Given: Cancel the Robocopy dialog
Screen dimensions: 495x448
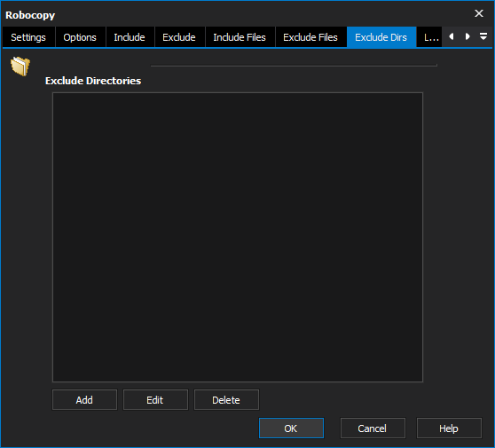Looking at the screenshot, I should pyautogui.click(x=373, y=428).
